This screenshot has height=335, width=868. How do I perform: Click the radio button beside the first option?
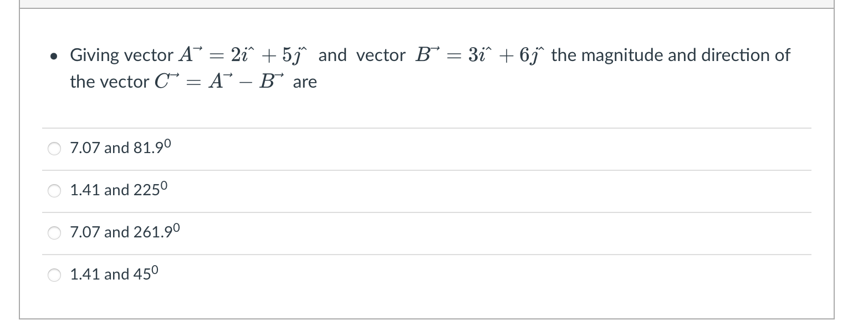[54, 148]
